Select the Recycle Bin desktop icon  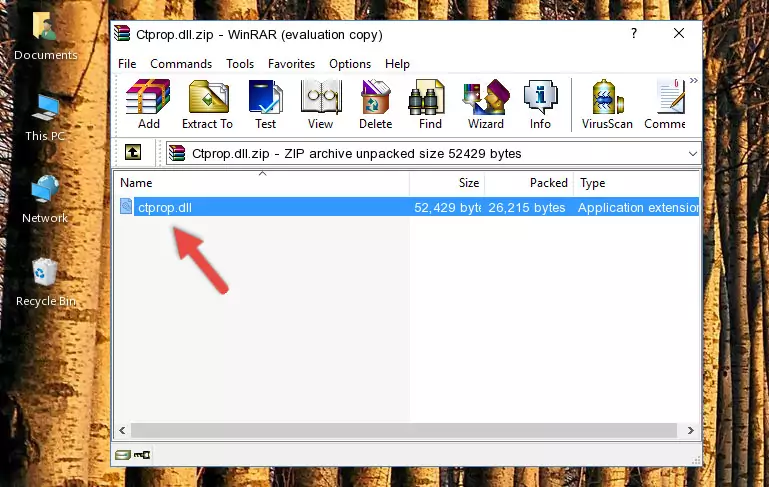[46, 282]
